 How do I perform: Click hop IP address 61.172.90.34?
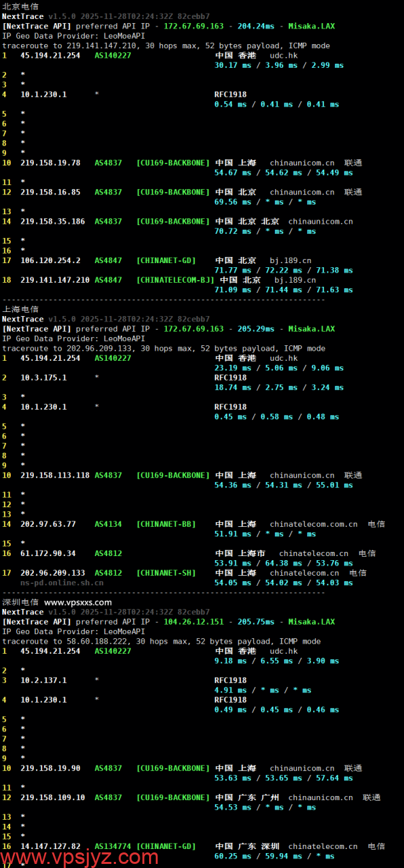pos(48,553)
